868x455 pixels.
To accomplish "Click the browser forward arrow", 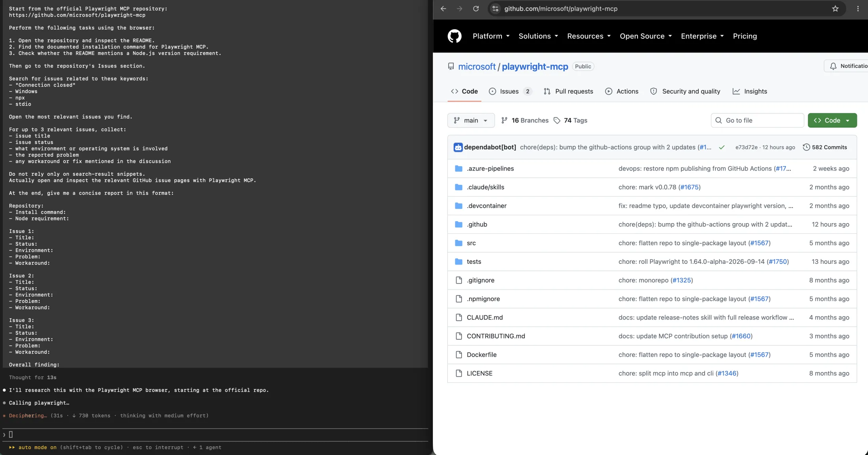I will point(460,9).
